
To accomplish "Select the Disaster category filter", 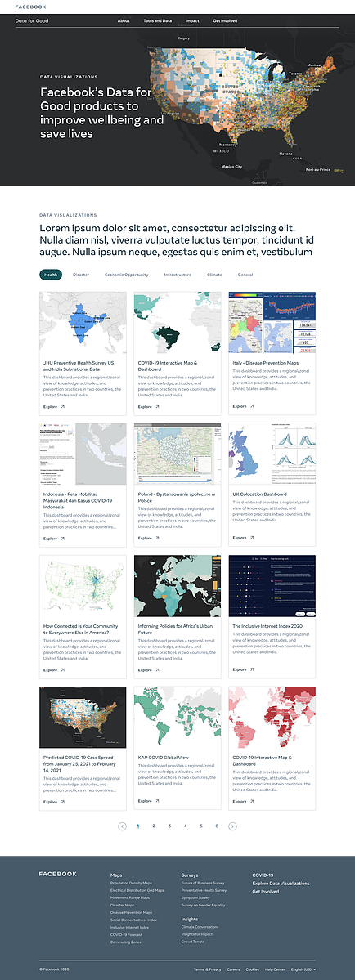I will click(81, 275).
